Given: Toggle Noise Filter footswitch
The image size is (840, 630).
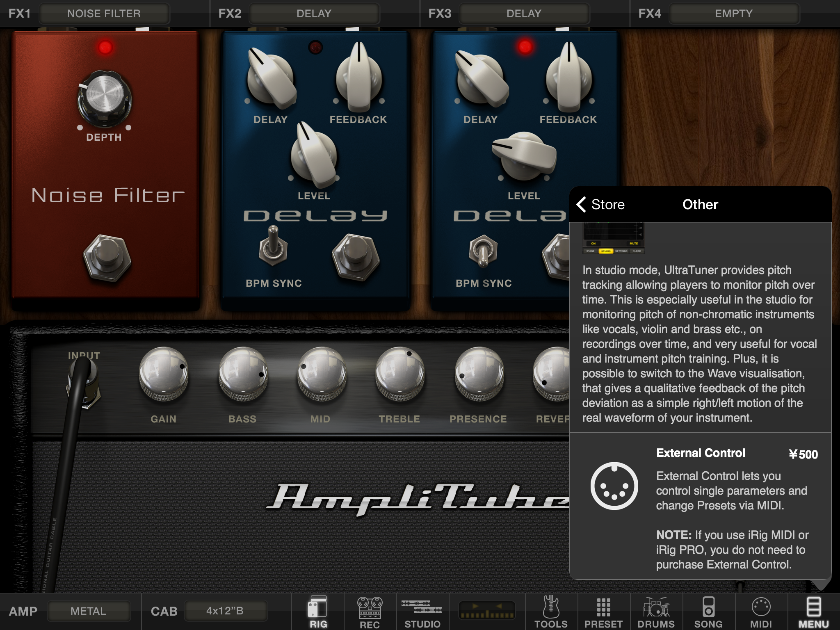Looking at the screenshot, I should click(107, 258).
